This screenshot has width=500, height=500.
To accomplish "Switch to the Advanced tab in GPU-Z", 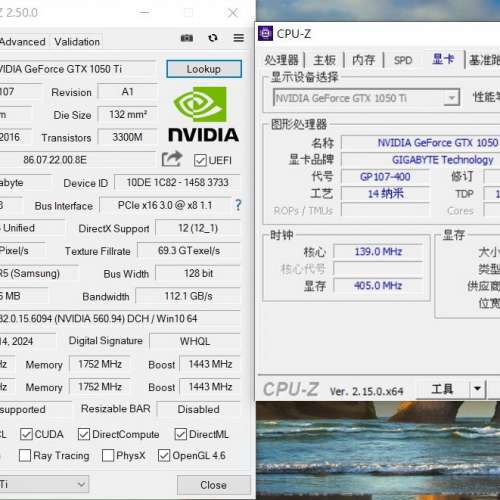I will [23, 42].
